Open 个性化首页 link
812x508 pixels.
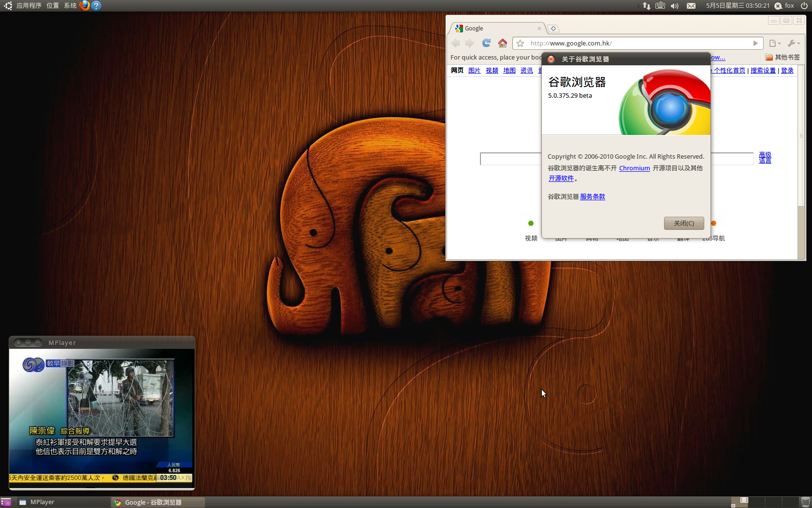coord(729,71)
